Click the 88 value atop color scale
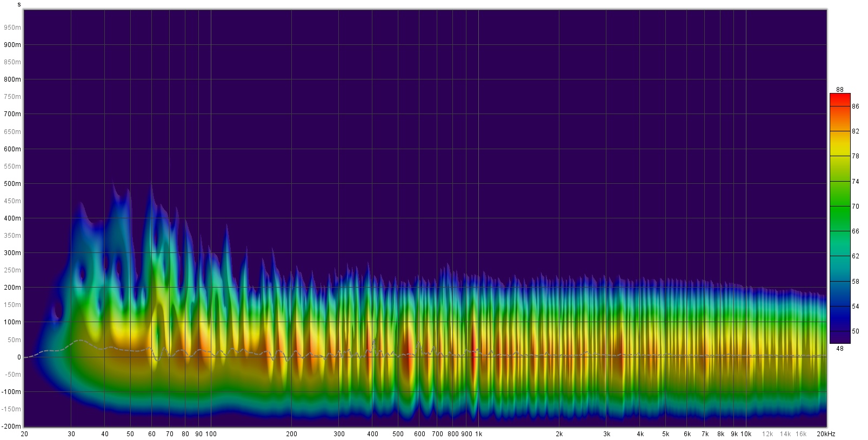Screen dimensions: 868x440 [x=840, y=90]
